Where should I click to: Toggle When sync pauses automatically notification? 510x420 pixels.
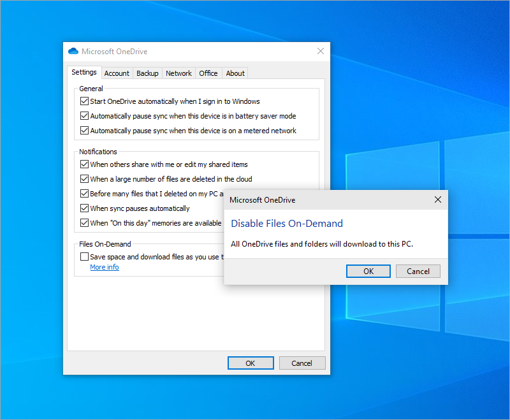(84, 208)
